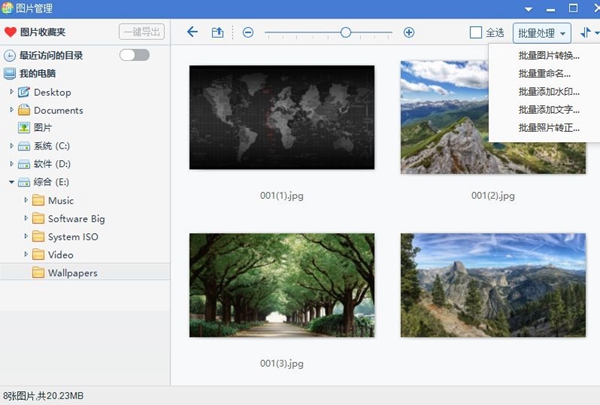
Task: Click the clock icon by 最近访问的目录
Action: 10,56
